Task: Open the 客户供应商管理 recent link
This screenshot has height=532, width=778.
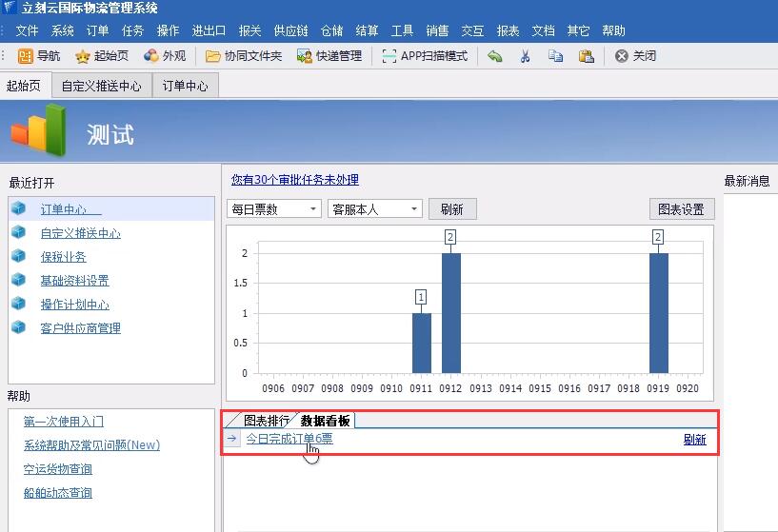Action: click(x=80, y=327)
